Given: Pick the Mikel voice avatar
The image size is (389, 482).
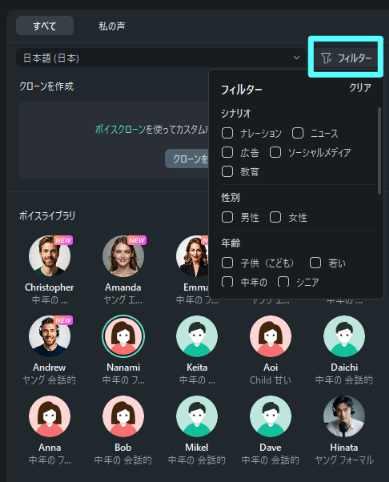Looking at the screenshot, I should 197,416.
